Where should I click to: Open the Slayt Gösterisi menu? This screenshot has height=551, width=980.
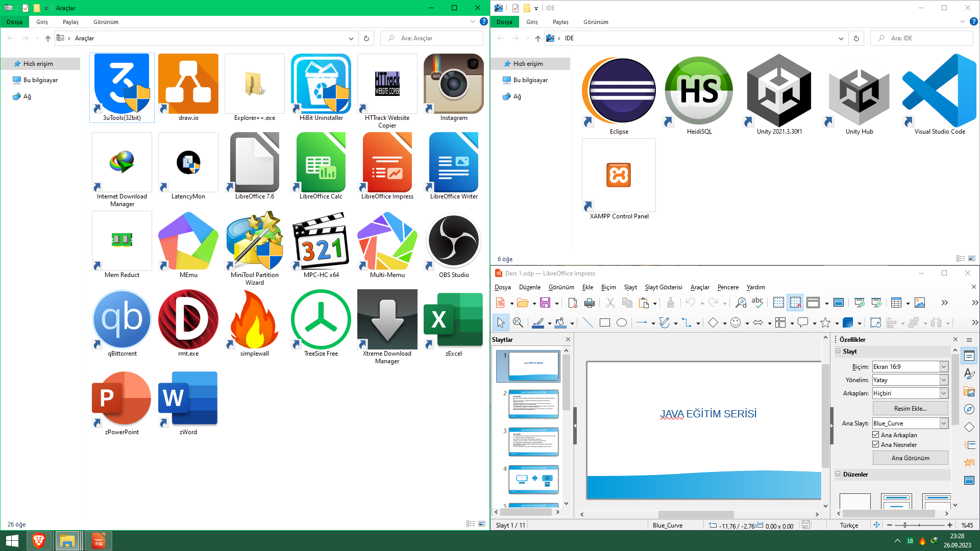(663, 287)
